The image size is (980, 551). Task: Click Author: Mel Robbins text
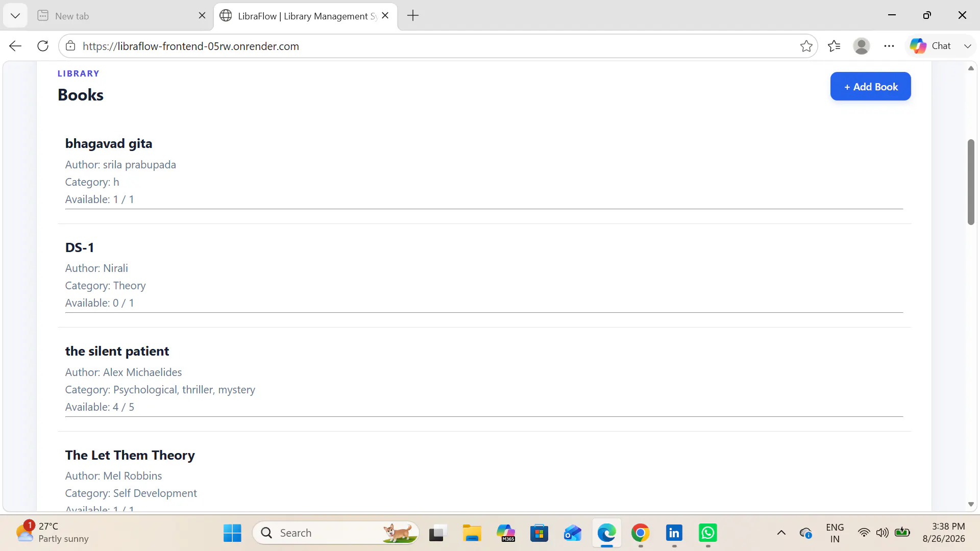pos(113,476)
